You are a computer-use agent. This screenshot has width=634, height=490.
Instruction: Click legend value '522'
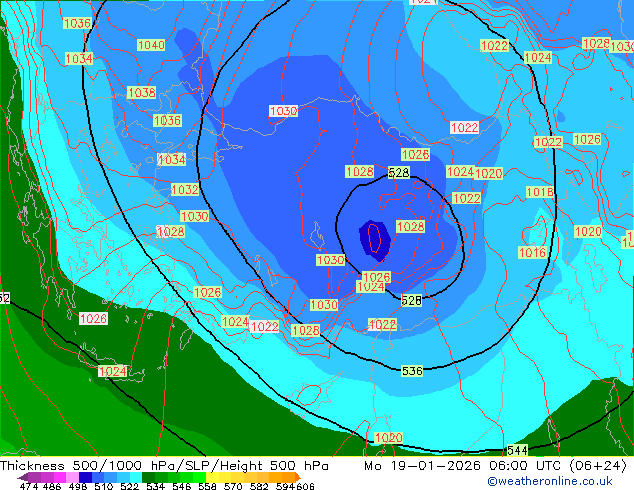tap(130, 486)
